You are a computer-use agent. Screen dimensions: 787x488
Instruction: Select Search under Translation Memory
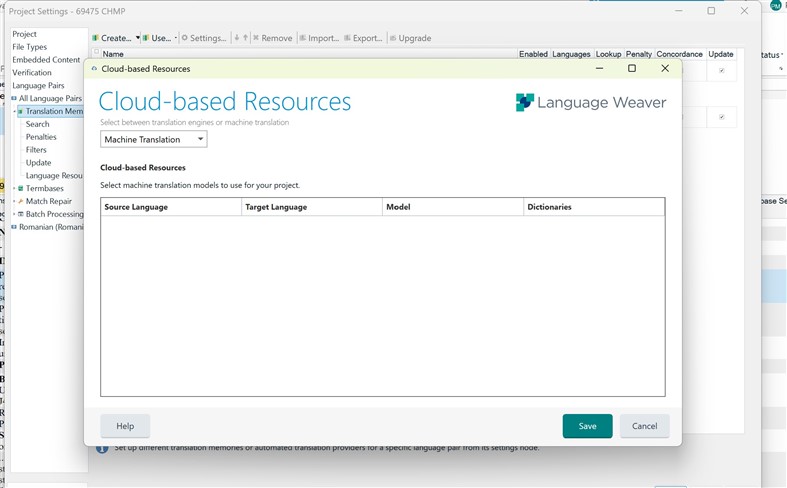tap(38, 124)
